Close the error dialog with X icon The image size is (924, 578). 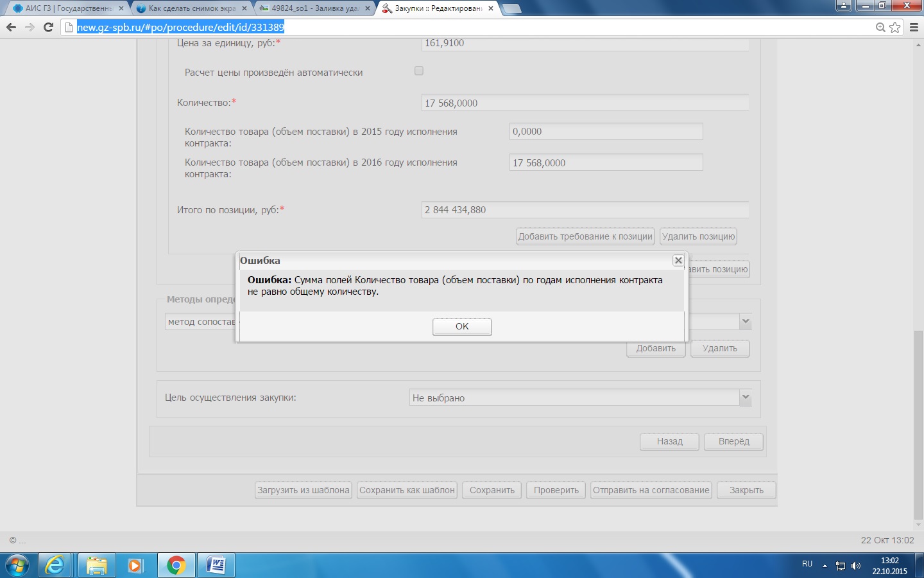coord(678,260)
